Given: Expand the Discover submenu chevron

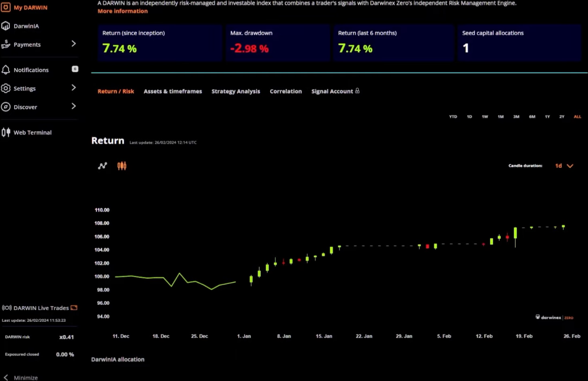Looking at the screenshot, I should click(x=73, y=106).
